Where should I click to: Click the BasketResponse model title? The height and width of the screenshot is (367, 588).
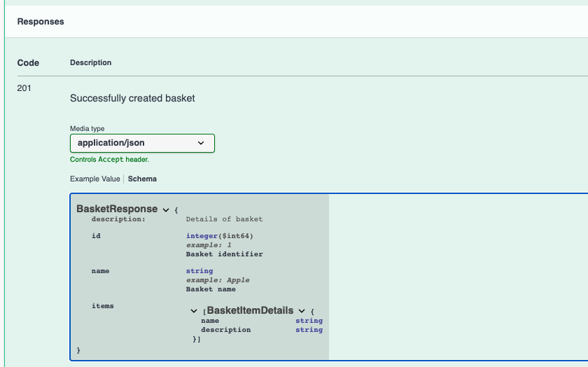point(117,209)
